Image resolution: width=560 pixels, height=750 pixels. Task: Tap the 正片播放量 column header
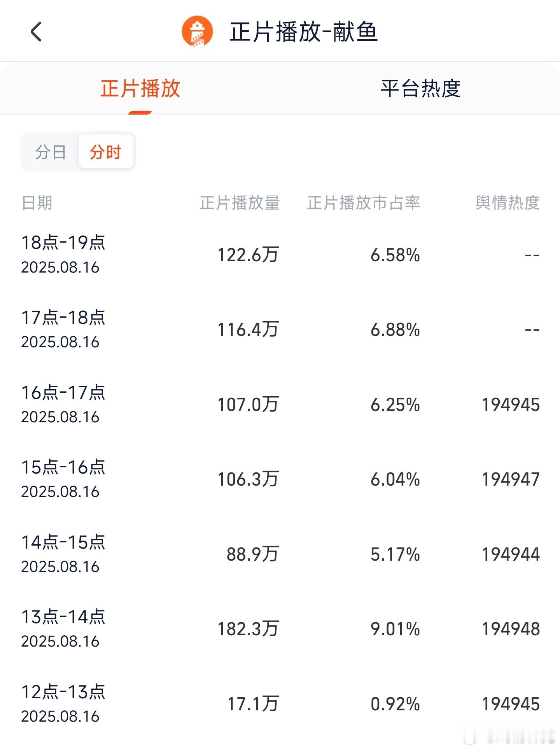click(240, 203)
